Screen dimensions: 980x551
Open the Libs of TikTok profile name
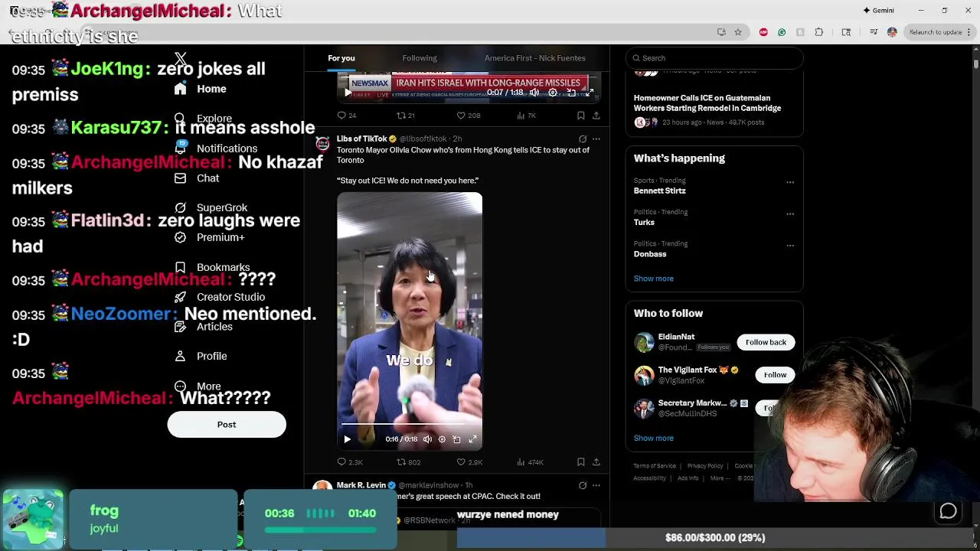tap(361, 139)
